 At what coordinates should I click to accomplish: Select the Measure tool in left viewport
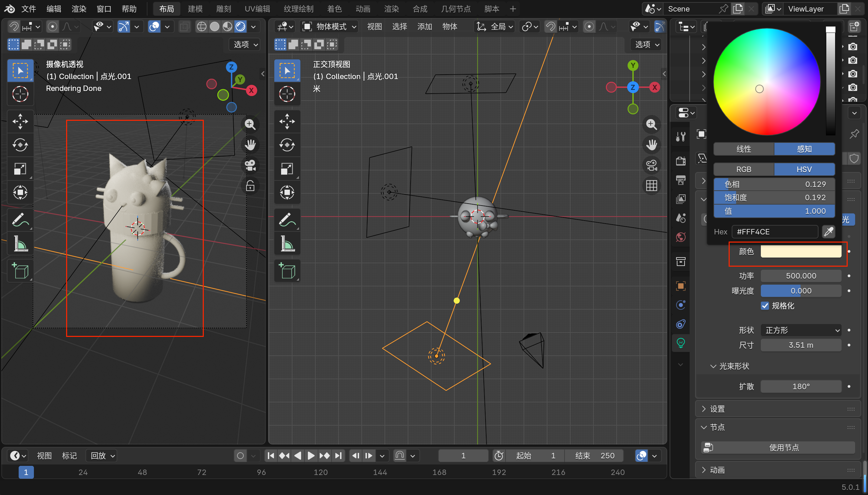20,243
